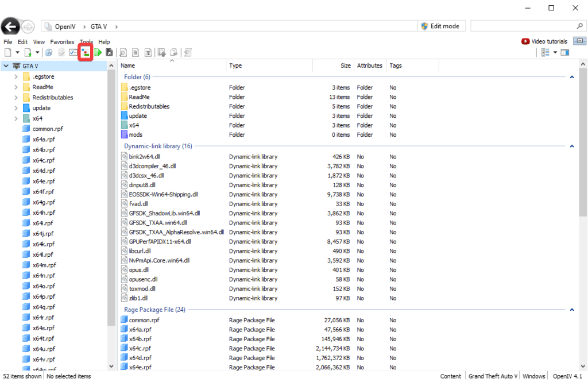Click the back navigation arrow
This screenshot has height=382, width=588.
(10, 26)
